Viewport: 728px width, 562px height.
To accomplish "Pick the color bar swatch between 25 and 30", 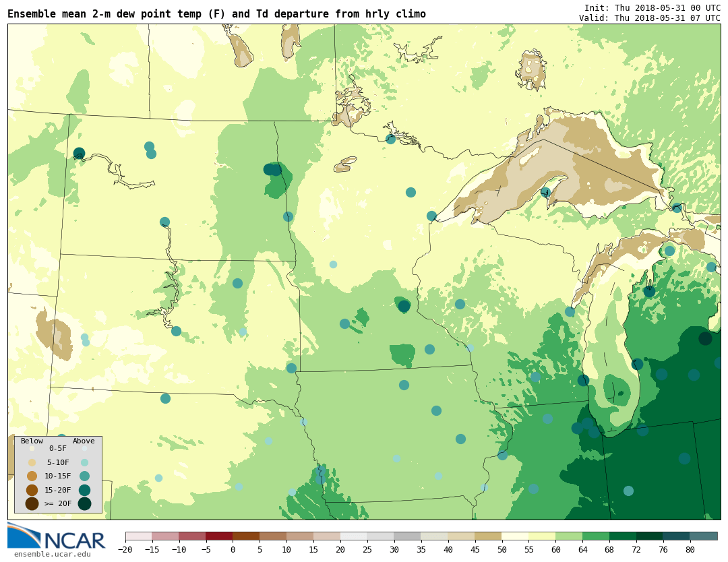I will click(381, 536).
